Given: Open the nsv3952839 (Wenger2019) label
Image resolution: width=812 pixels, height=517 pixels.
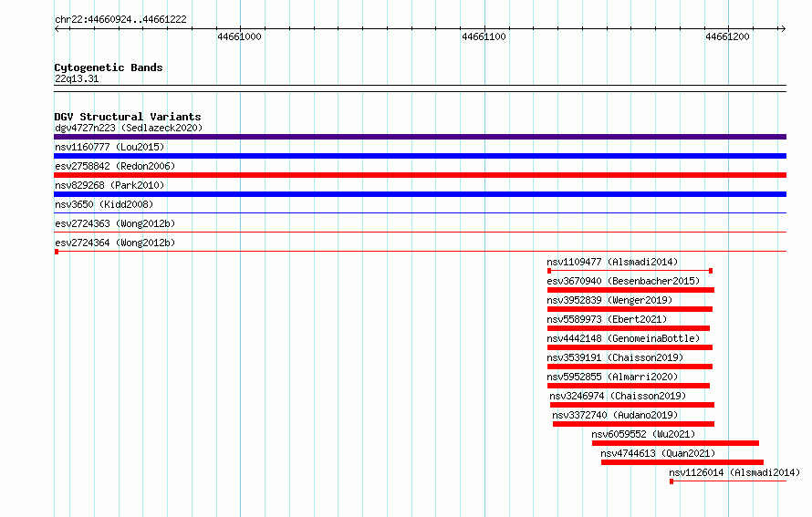Looking at the screenshot, I should click(x=609, y=300).
